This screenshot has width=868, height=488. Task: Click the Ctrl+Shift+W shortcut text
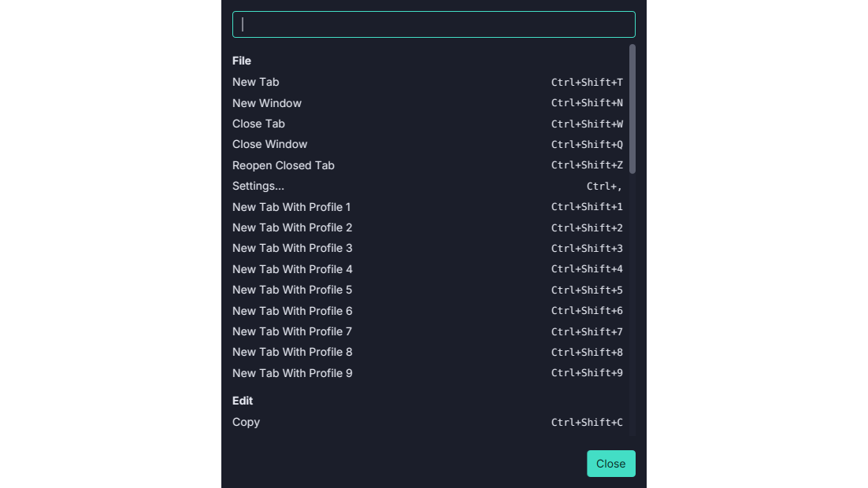pos(587,124)
